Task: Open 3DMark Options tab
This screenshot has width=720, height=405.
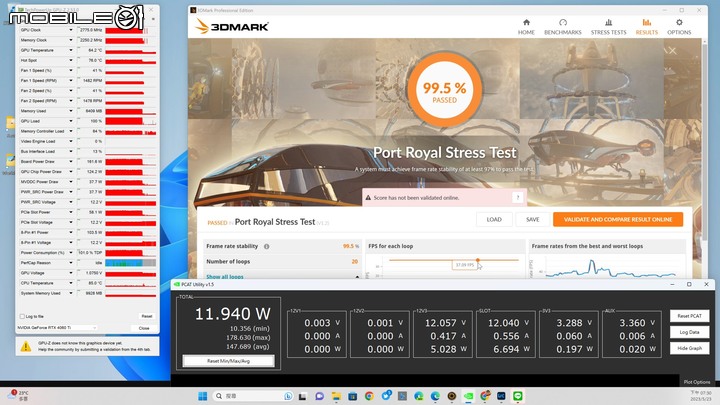Action: click(679, 27)
